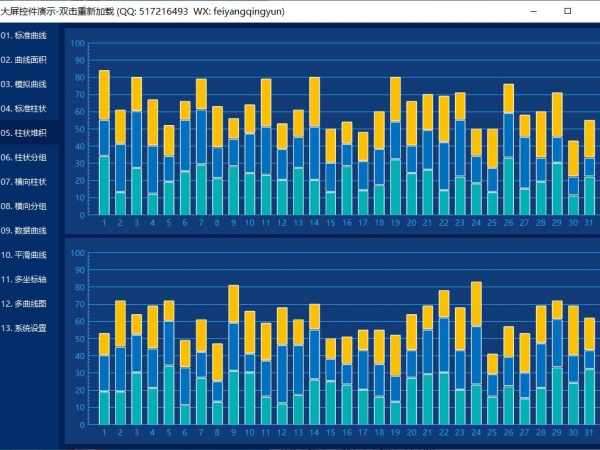Viewport: 600px width, 450px height.
Task: Go to 06. 柱状分组 chart
Action: click(x=28, y=157)
